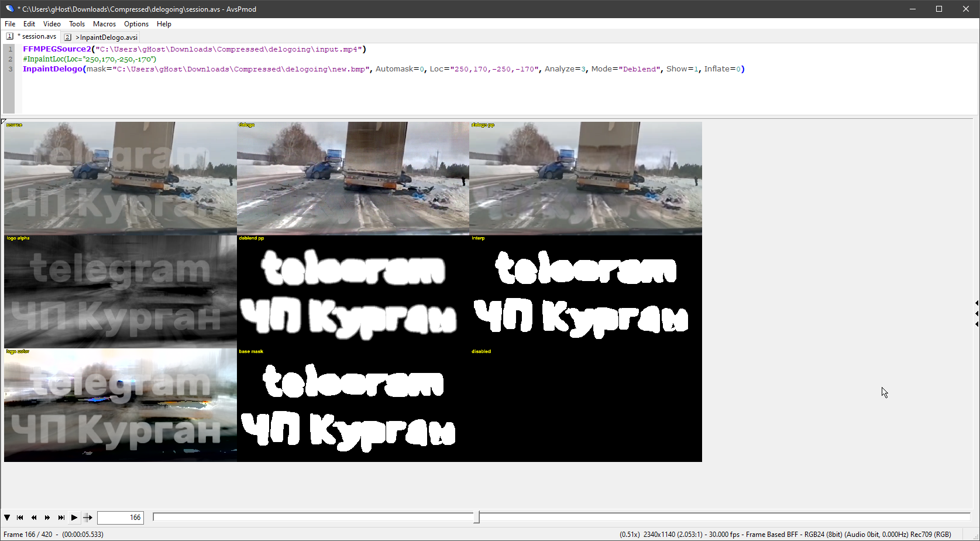
Task: Start playback with the Play button
Action: [74, 518]
